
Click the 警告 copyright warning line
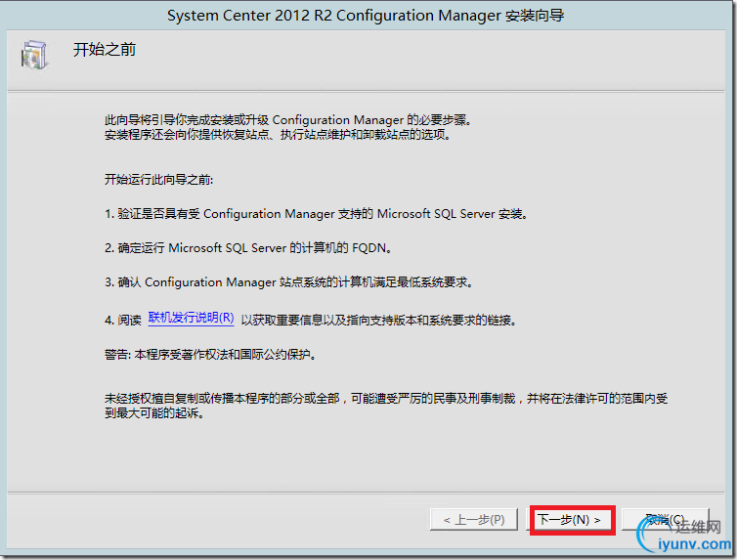[210, 354]
